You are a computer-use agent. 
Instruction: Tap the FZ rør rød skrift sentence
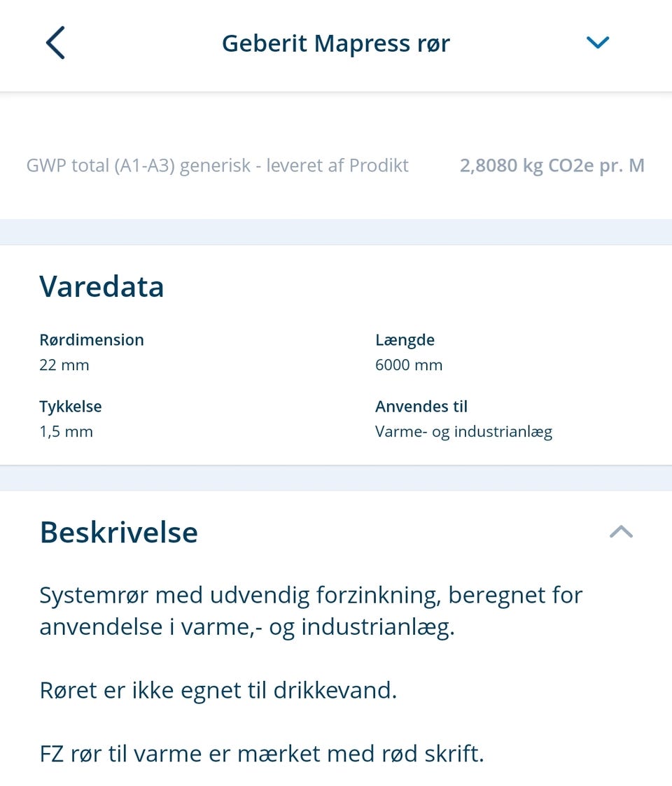coord(261,754)
